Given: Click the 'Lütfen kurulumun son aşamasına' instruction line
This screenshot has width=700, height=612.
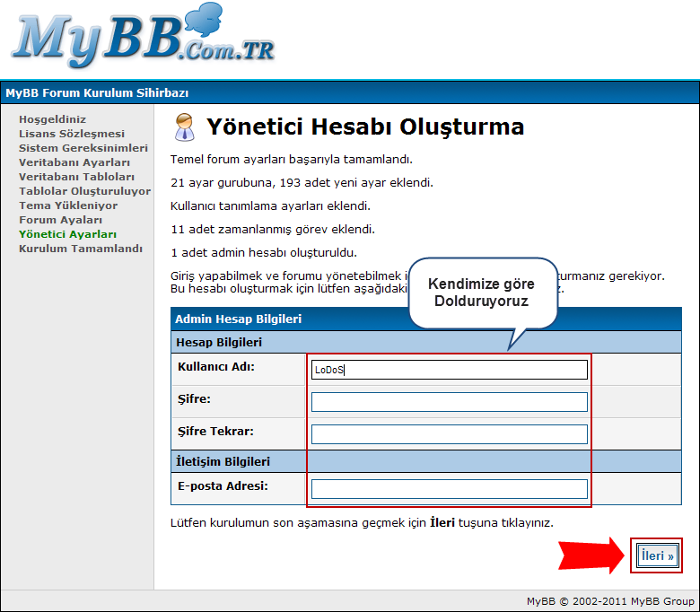Looking at the screenshot, I should point(362,523).
